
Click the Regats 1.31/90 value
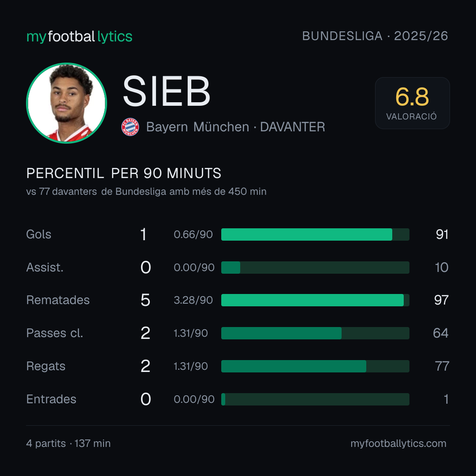tap(191, 366)
